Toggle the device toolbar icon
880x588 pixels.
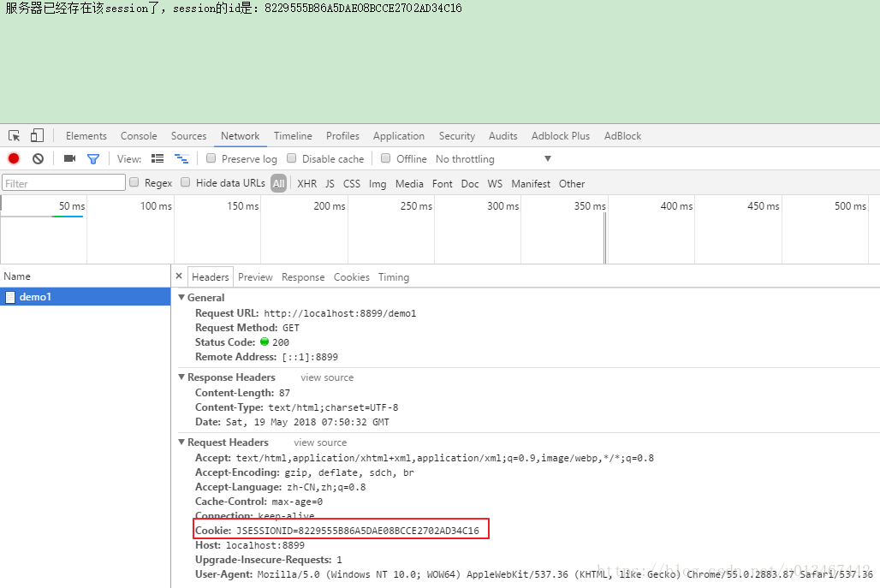[x=37, y=136]
